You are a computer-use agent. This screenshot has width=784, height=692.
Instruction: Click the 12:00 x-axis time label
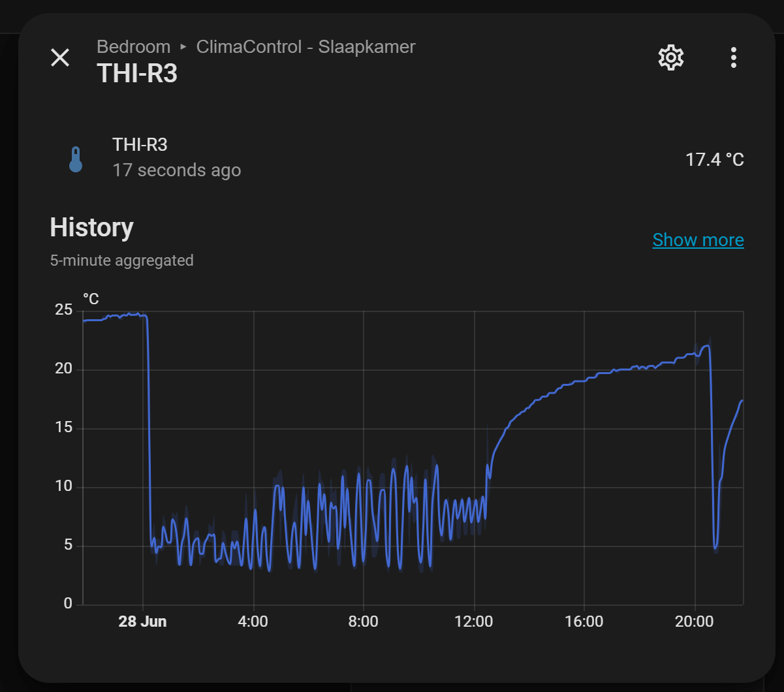tap(474, 621)
